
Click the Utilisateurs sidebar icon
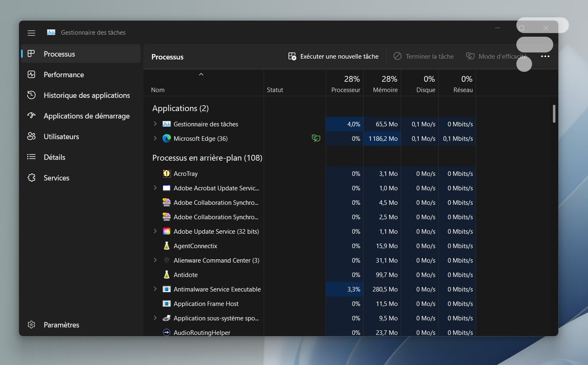[31, 137]
